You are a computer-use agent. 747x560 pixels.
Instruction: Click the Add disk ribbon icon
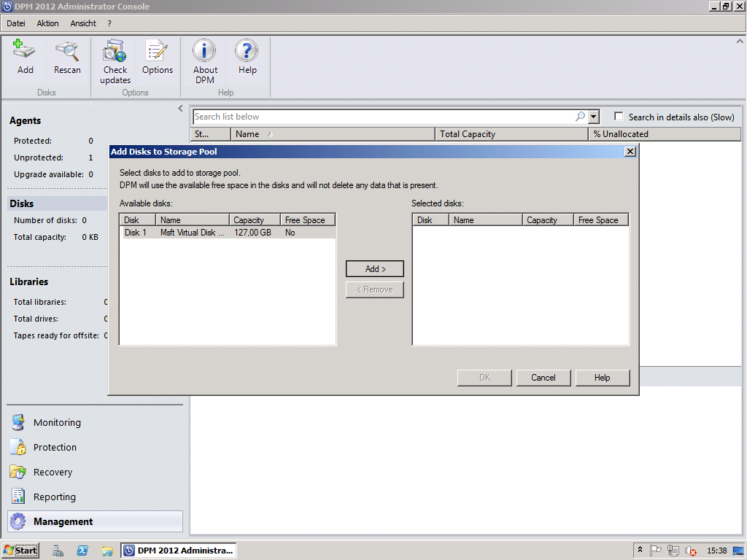click(25, 57)
